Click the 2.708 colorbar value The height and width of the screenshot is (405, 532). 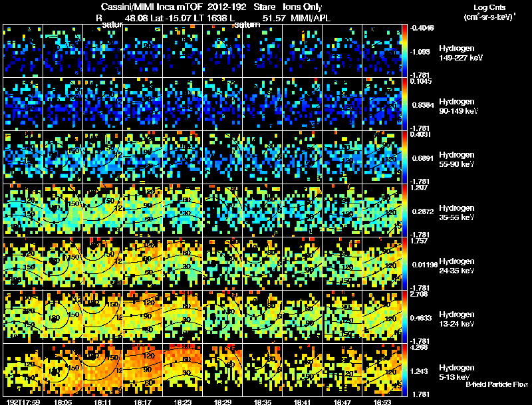[x=419, y=294]
